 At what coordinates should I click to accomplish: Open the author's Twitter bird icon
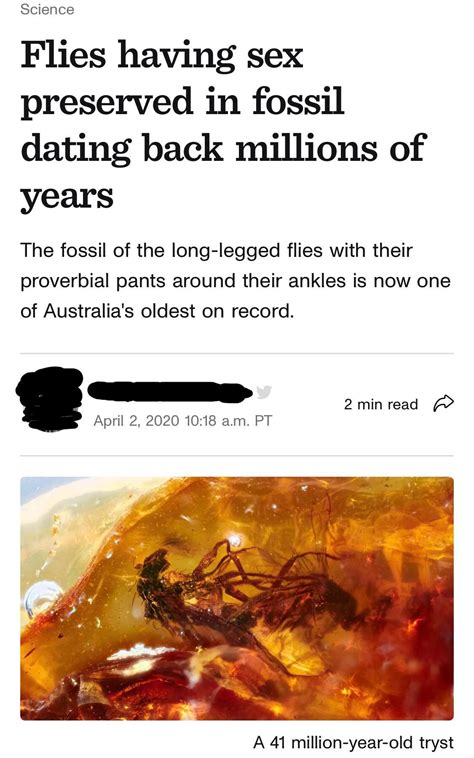pyautogui.click(x=264, y=392)
